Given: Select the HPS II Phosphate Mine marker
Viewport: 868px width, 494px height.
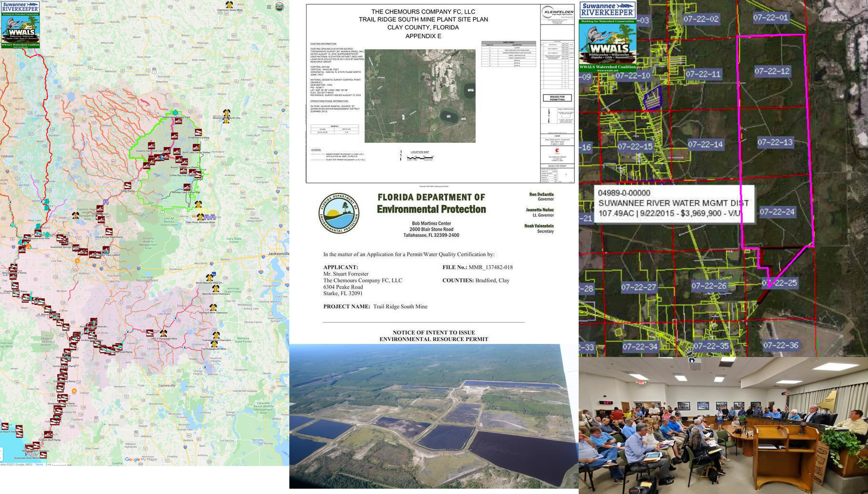Looking at the screenshot, I should click(x=163, y=334).
